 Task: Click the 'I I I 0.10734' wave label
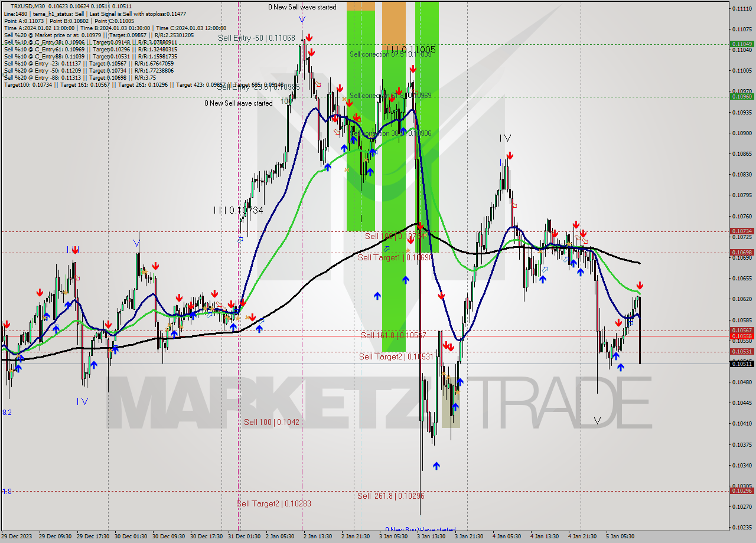[x=238, y=210]
